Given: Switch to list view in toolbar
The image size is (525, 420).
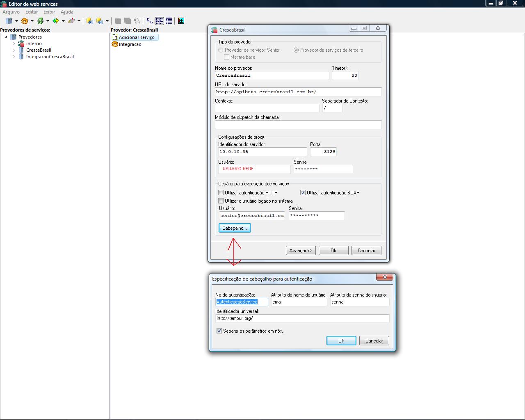Looking at the screenshot, I should pos(159,21).
